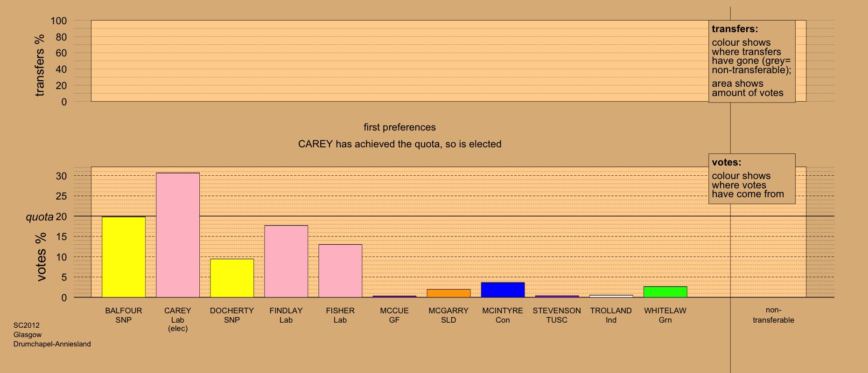Viewport: 868px width, 373px height.
Task: Click the FISHER Lab candidate label
Action: 340,315
